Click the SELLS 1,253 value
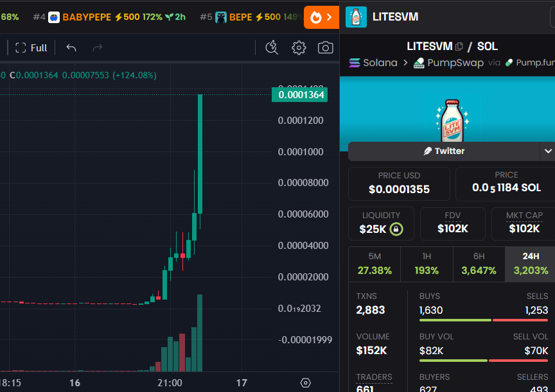The image size is (555, 392). click(536, 311)
